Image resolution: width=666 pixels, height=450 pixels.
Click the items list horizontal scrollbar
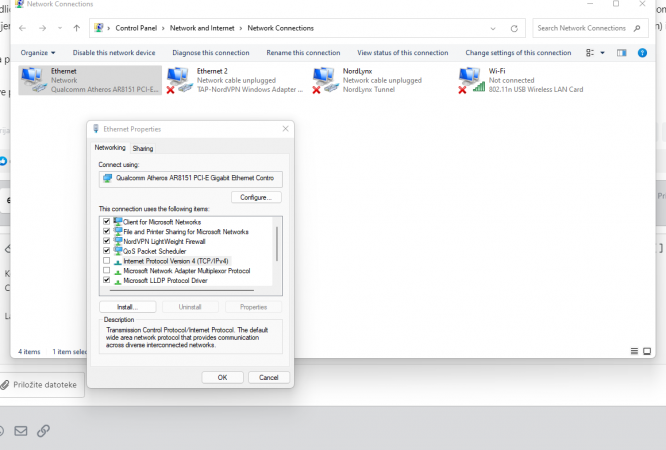pos(182,290)
